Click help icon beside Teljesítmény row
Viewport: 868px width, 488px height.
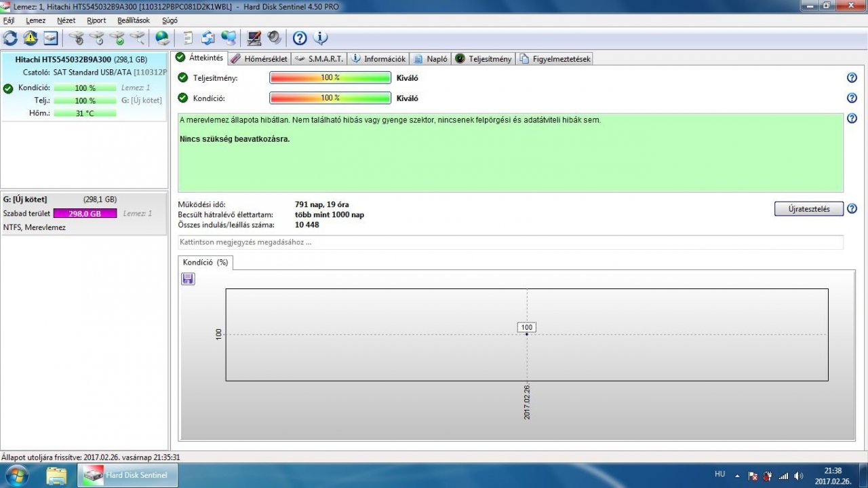pyautogui.click(x=852, y=78)
